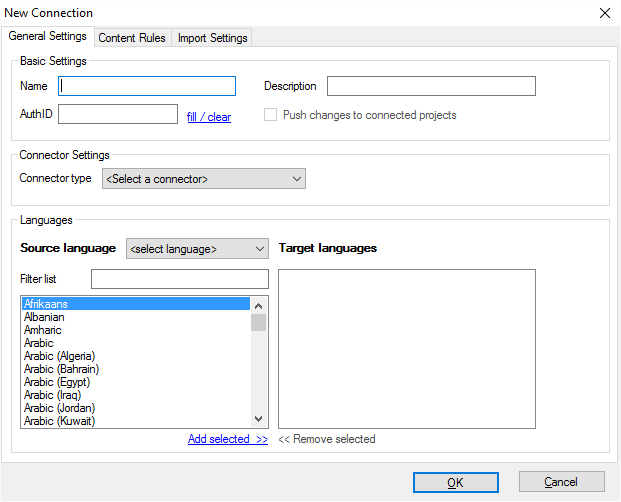The width and height of the screenshot is (621, 502).
Task: Select Albanian in the language list
Action: tap(44, 317)
